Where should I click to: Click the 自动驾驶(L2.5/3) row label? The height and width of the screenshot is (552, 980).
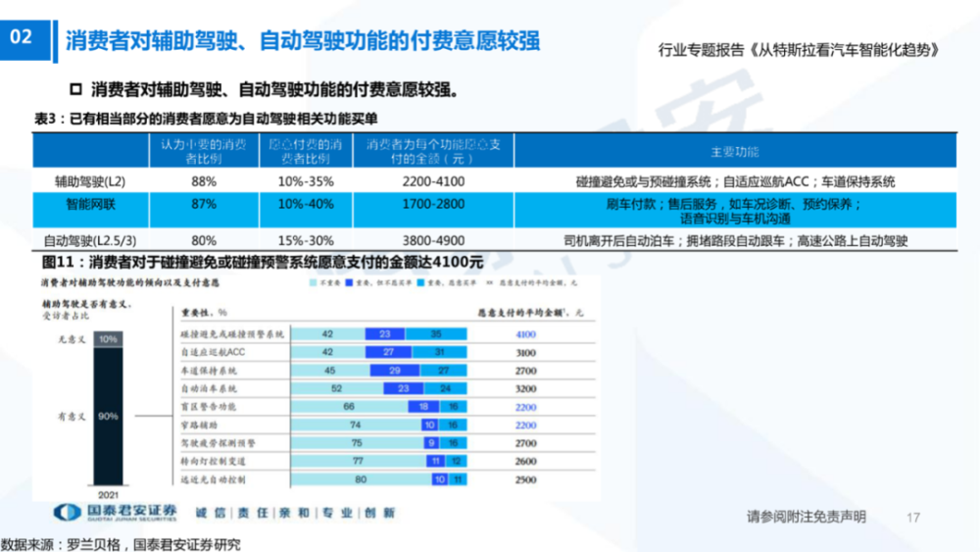click(90, 240)
